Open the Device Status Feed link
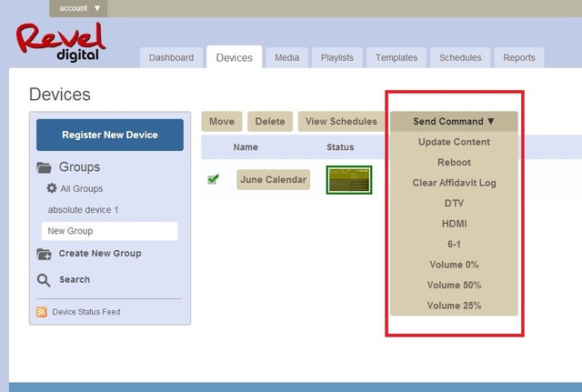 86,312
